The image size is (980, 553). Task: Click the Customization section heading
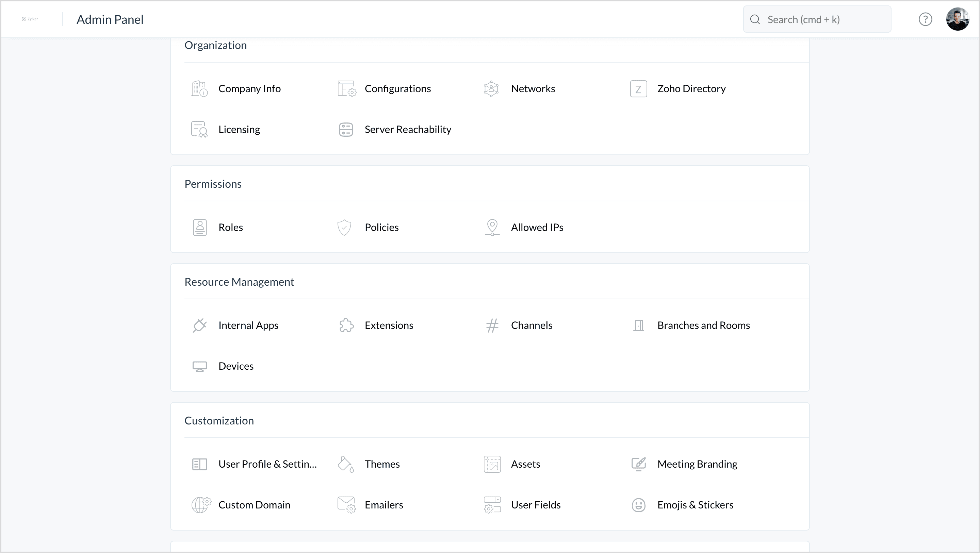219,421
